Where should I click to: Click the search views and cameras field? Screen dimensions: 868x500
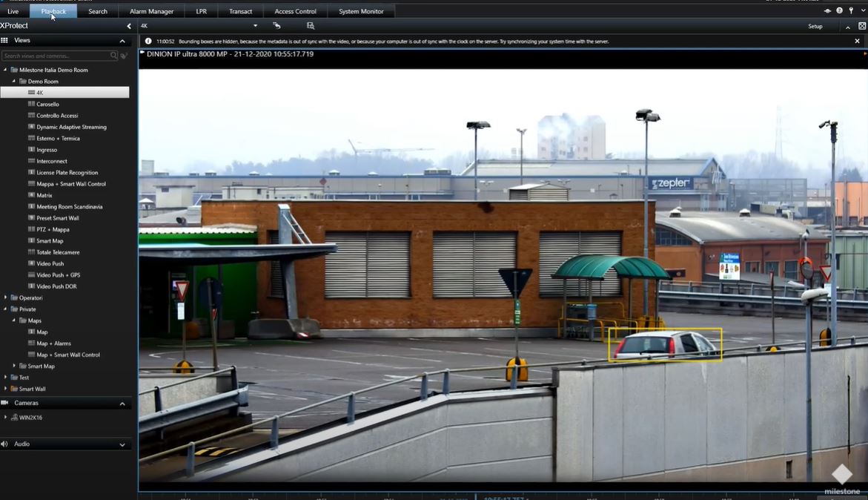click(x=56, y=56)
